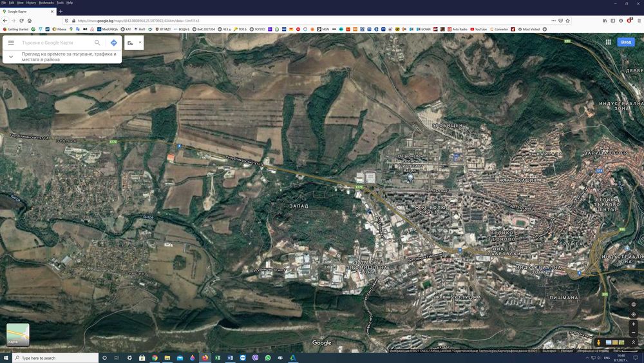Viewport: 644px width, 363px height.
Task: Focus the Google Maps search field
Action: click(57, 43)
